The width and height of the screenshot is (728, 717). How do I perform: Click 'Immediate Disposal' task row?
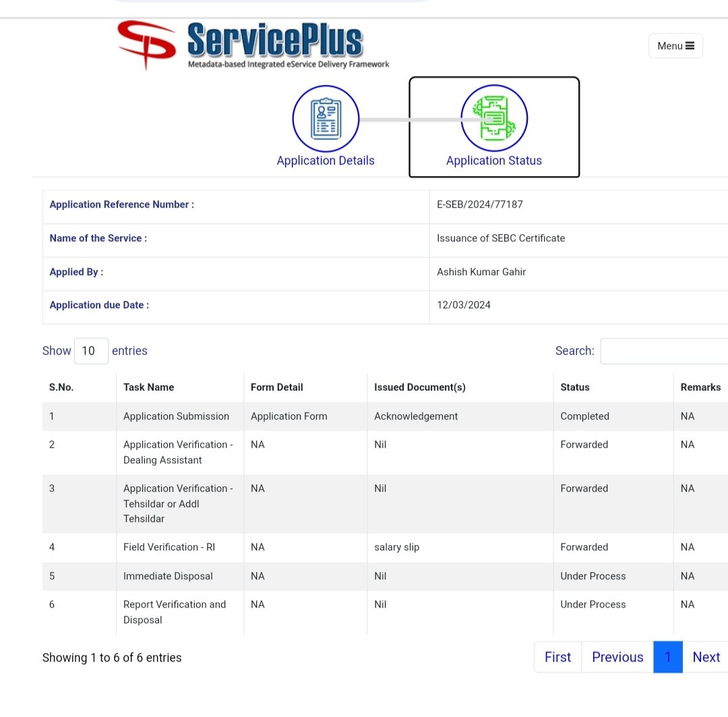(168, 576)
